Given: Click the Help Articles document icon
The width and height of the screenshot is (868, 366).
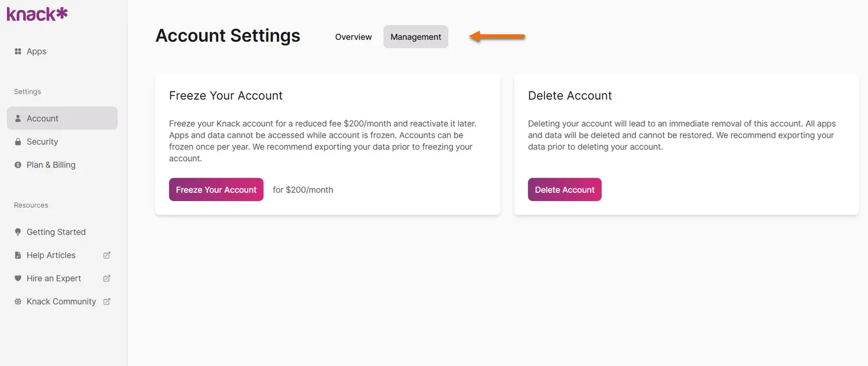Looking at the screenshot, I should 18,255.
